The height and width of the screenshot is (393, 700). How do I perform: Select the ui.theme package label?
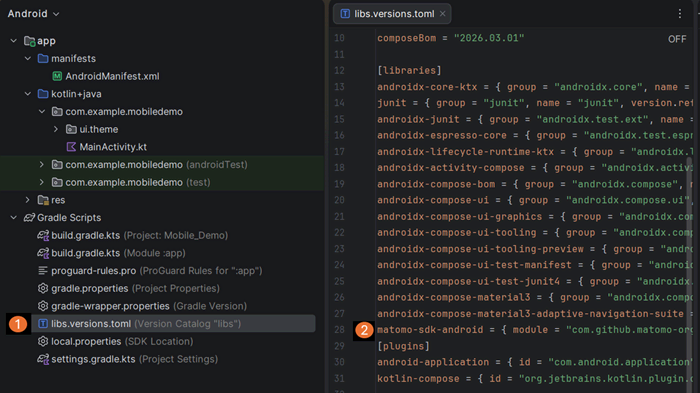[99, 129]
